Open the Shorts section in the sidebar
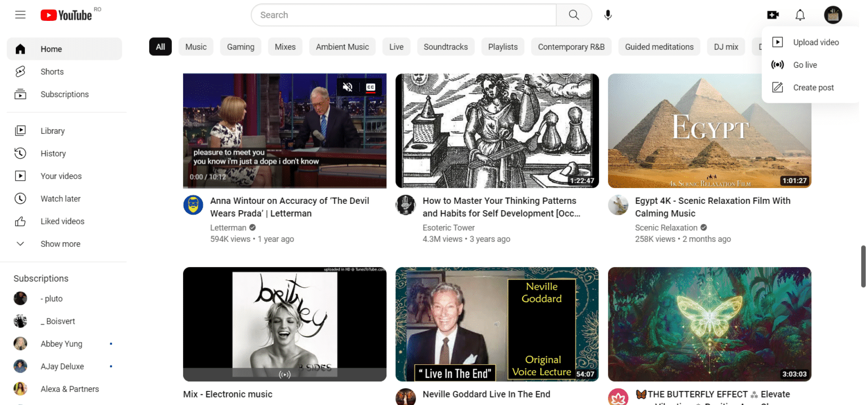 52,71
